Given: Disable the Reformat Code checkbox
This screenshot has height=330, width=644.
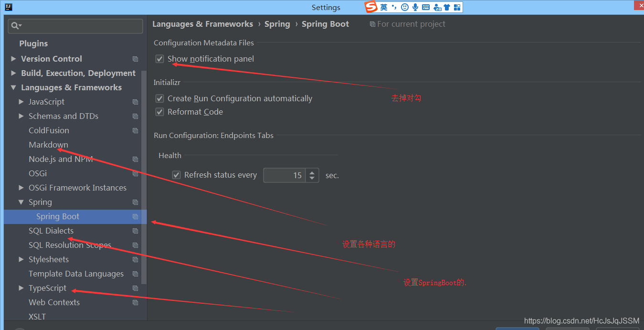Looking at the screenshot, I should point(160,112).
